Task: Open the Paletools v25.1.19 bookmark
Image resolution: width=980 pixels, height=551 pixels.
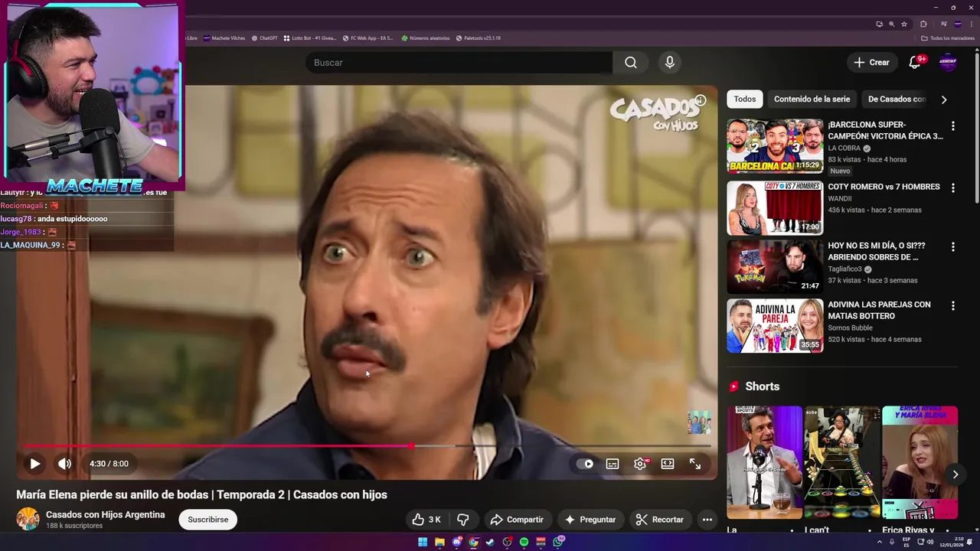Action: (x=478, y=38)
